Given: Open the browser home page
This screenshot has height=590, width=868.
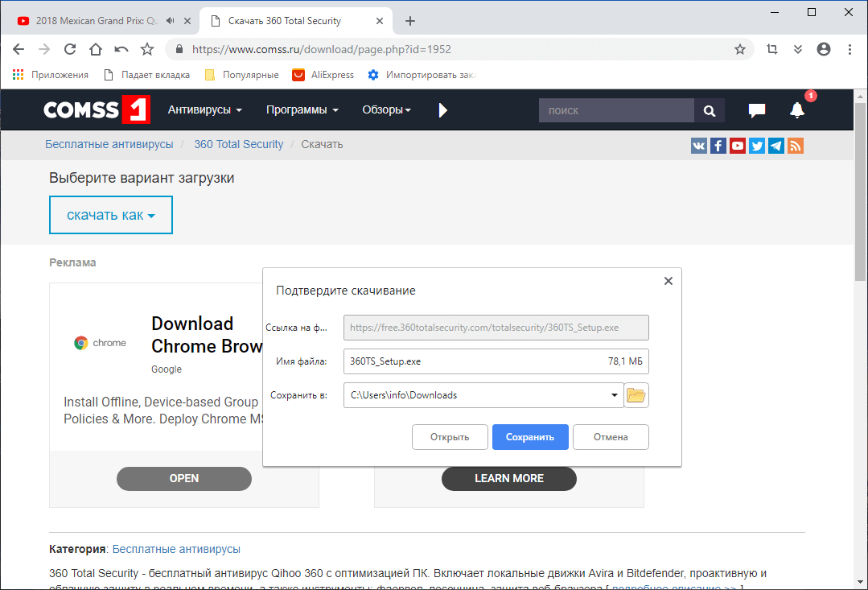Looking at the screenshot, I should point(96,49).
